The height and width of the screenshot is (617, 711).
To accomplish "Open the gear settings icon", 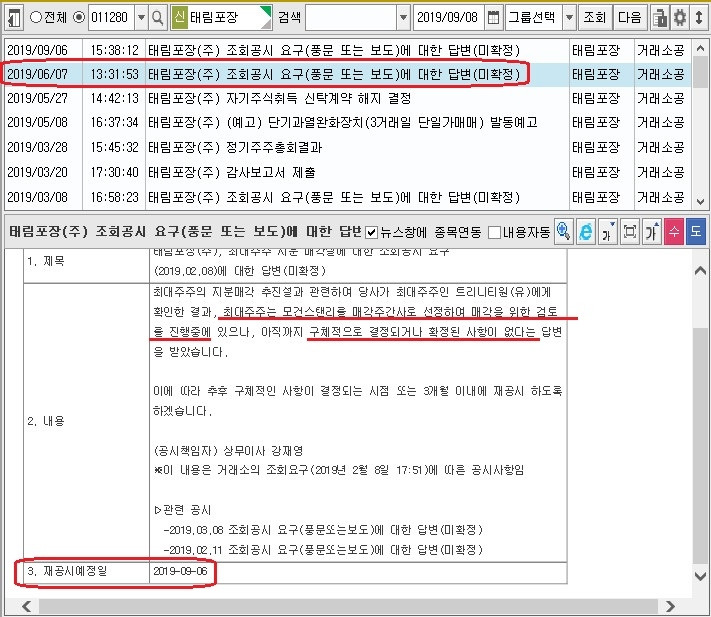I will pyautogui.click(x=679, y=18).
